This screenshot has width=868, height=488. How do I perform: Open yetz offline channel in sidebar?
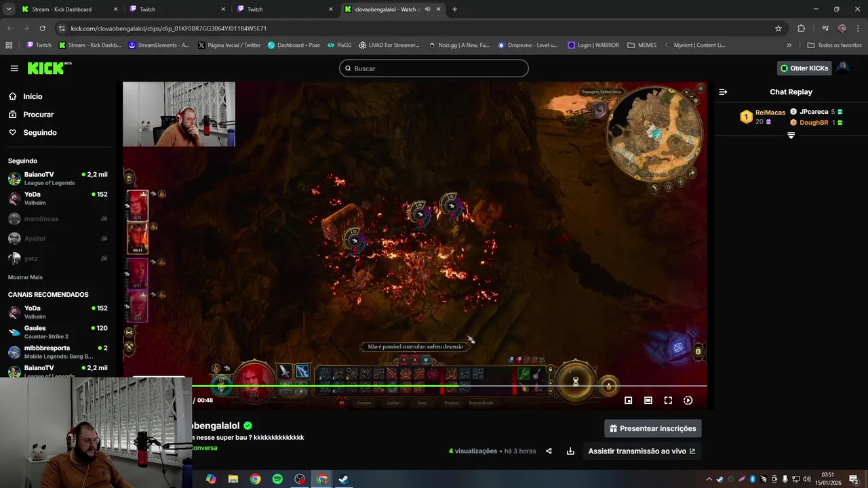click(x=57, y=258)
